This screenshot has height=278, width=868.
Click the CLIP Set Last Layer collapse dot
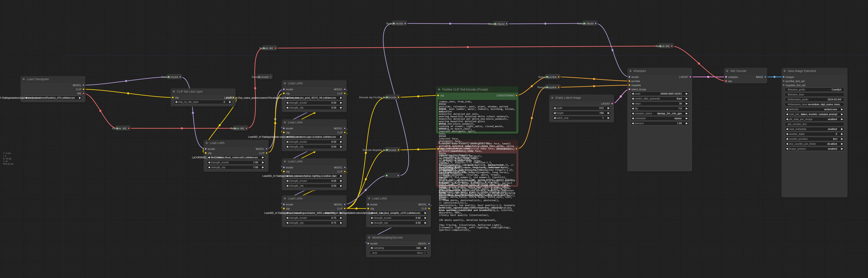pos(174,92)
